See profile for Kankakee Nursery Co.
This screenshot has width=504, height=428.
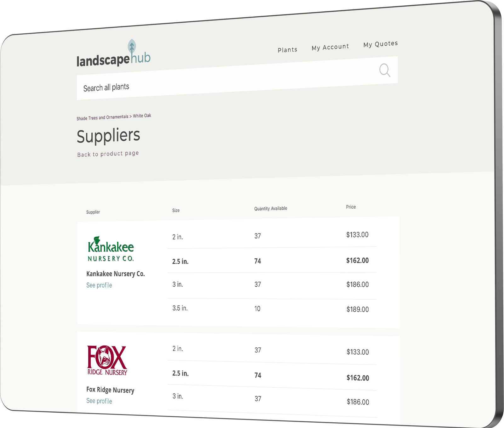[x=99, y=285]
